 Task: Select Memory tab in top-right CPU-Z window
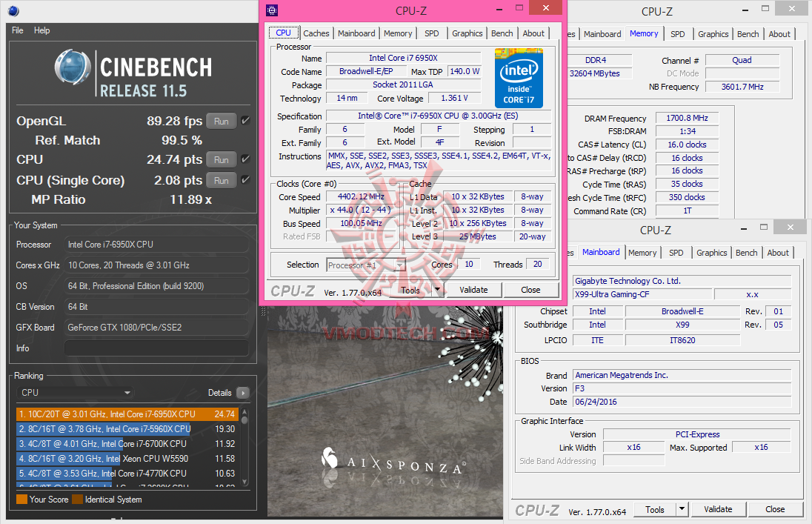coord(644,33)
